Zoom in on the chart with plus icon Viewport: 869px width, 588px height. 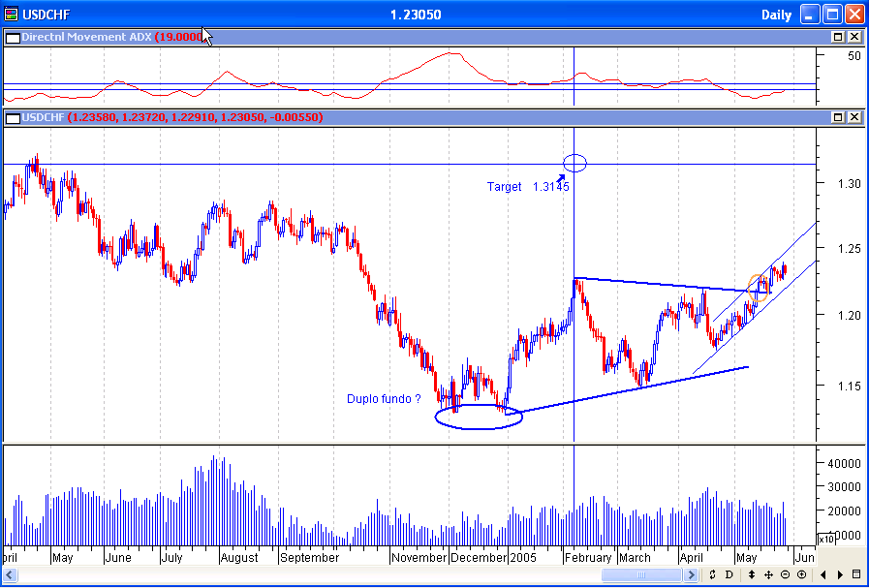click(799, 574)
